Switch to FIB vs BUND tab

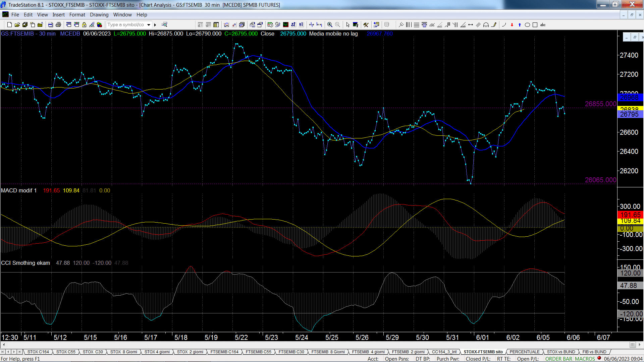594,352
